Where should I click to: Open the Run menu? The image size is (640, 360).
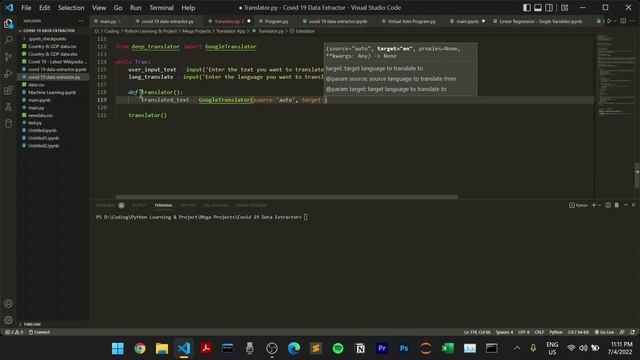pos(136,8)
